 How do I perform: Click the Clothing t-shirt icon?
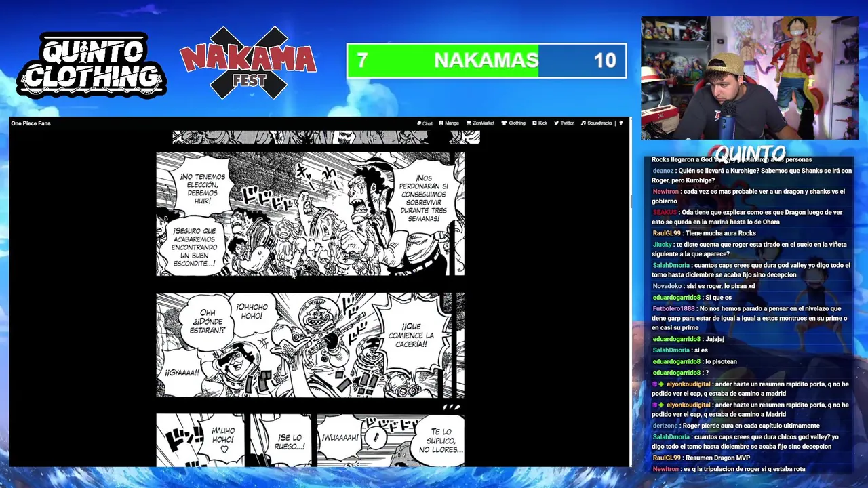click(x=504, y=123)
